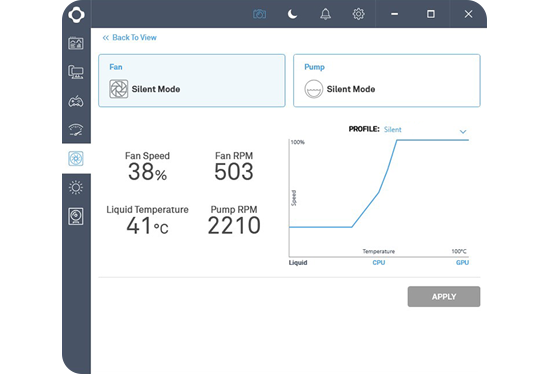Click the Silent profile value
549x374 pixels.
[393, 130]
